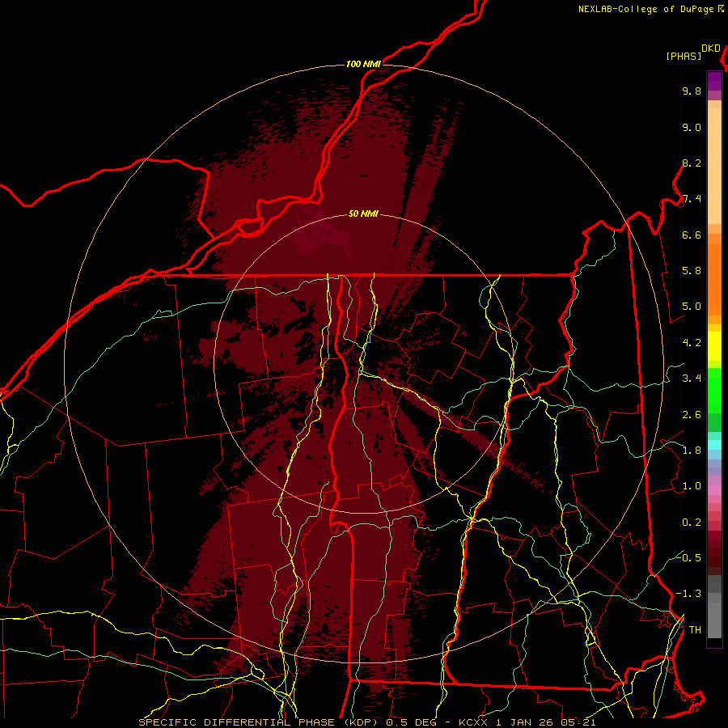Click the 8.2 legend value

pos(692,163)
